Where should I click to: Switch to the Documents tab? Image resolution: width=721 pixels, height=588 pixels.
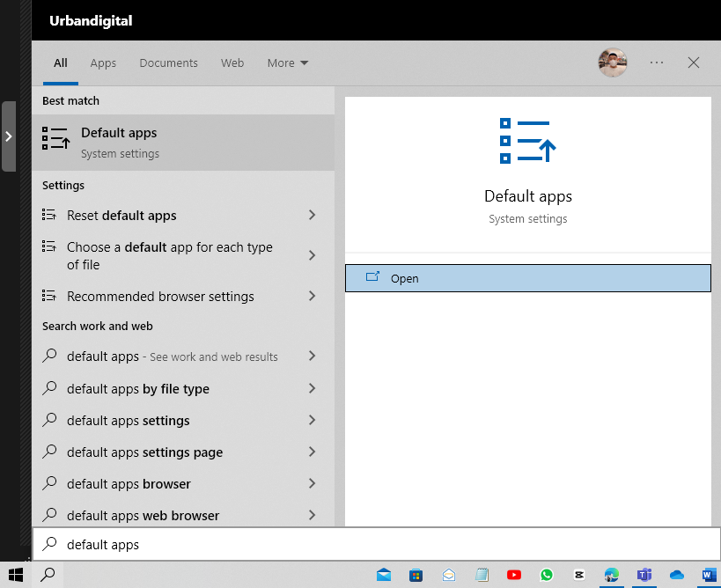[168, 63]
